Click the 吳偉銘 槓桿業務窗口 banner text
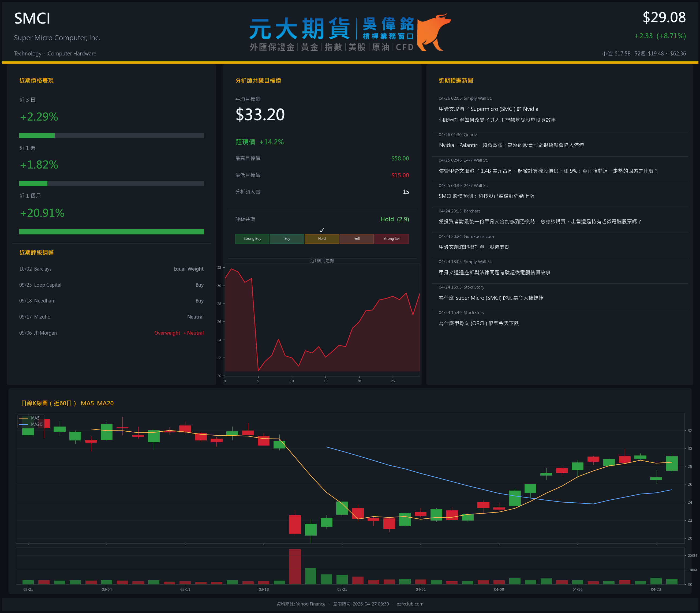The width and height of the screenshot is (700, 613). click(x=388, y=29)
